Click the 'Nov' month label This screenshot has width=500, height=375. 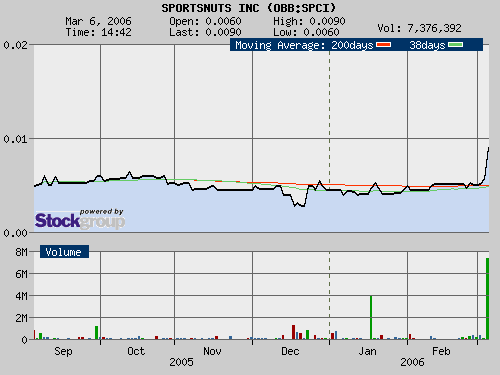[212, 351]
